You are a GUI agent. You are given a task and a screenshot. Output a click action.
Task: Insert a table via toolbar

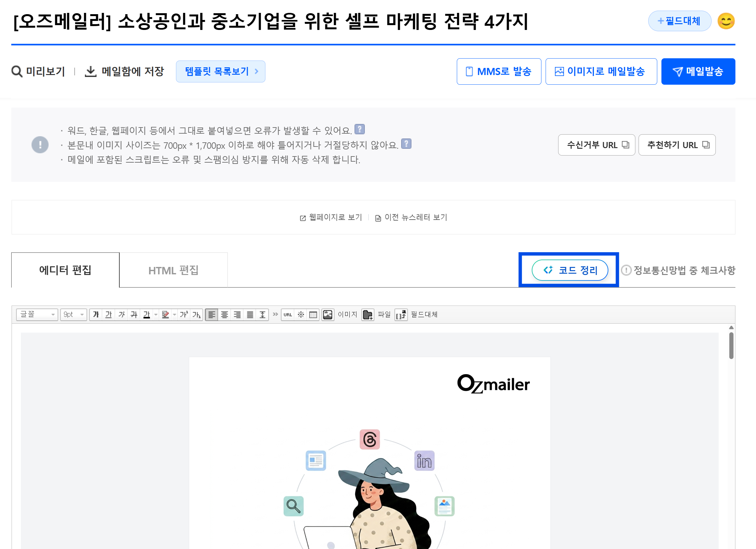pyautogui.click(x=313, y=314)
